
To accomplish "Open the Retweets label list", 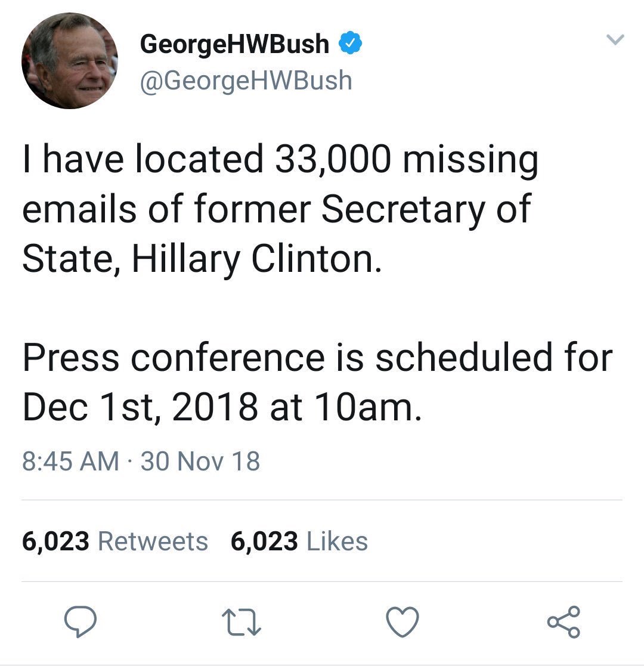I will point(152,541).
